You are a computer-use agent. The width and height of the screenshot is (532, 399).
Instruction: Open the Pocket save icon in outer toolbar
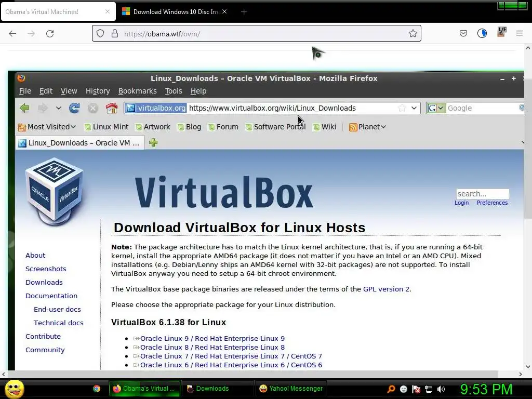click(463, 33)
